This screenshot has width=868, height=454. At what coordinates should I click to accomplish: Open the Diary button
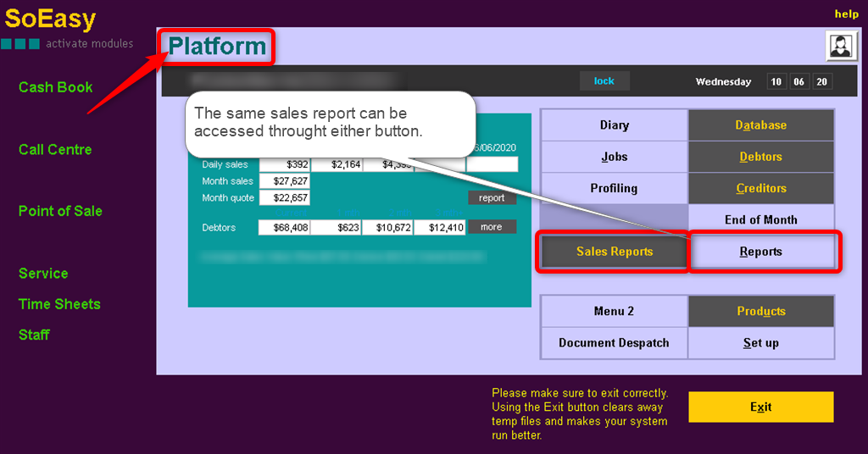point(614,125)
